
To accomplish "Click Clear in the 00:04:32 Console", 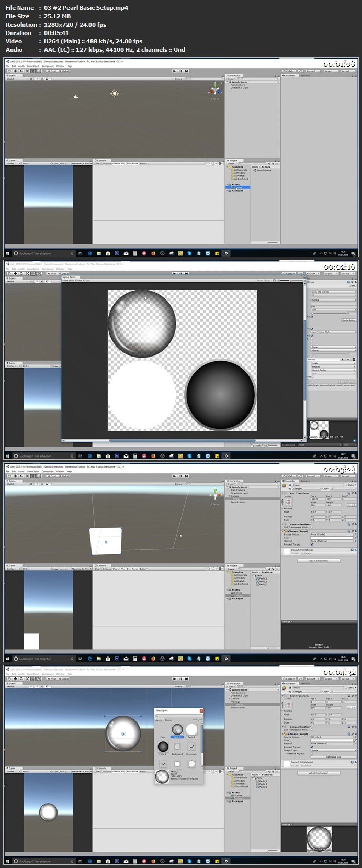I will click(97, 771).
